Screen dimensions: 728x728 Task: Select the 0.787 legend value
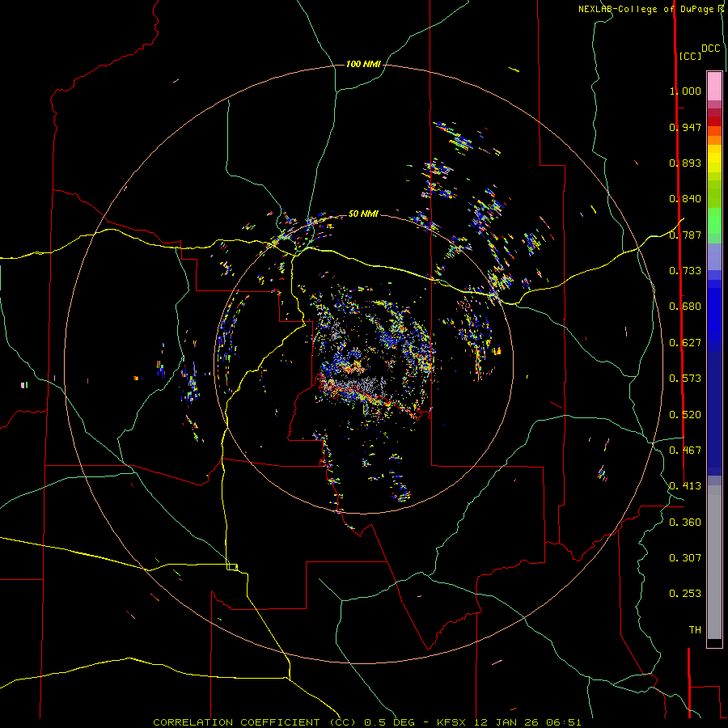tap(685, 235)
